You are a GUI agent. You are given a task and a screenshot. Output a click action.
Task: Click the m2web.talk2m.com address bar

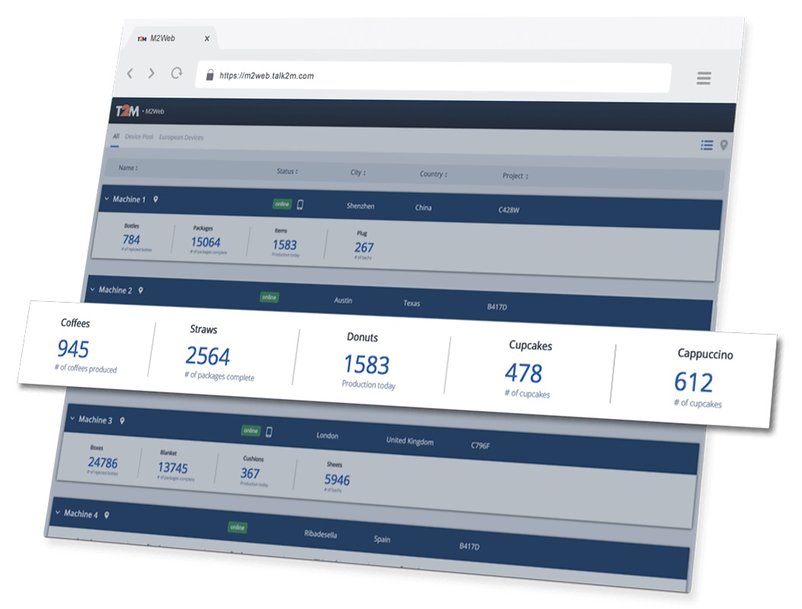click(x=434, y=77)
